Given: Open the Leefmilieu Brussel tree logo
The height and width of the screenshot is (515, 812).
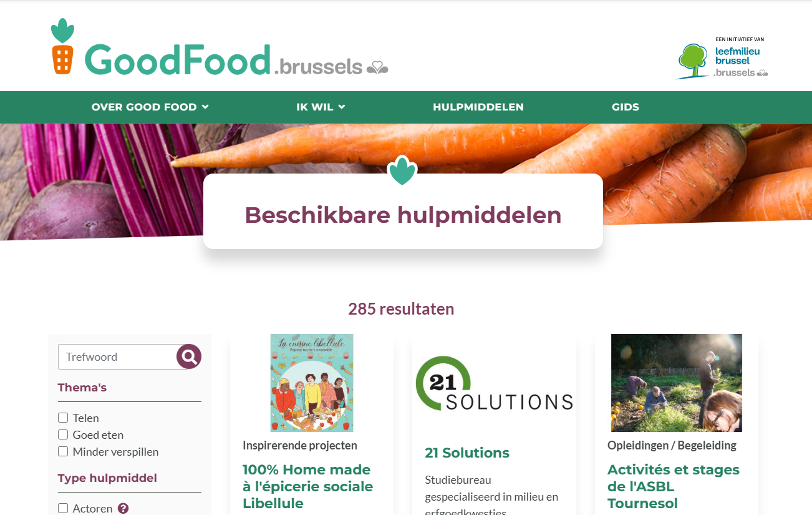Looking at the screenshot, I should [x=692, y=61].
